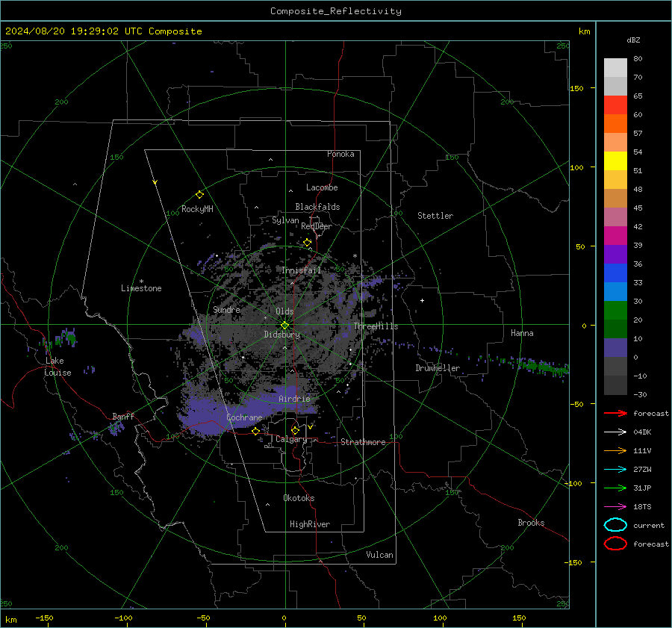Click the cyan 'current' ellipse legend icon
The width and height of the screenshot is (672, 628).
click(x=615, y=525)
